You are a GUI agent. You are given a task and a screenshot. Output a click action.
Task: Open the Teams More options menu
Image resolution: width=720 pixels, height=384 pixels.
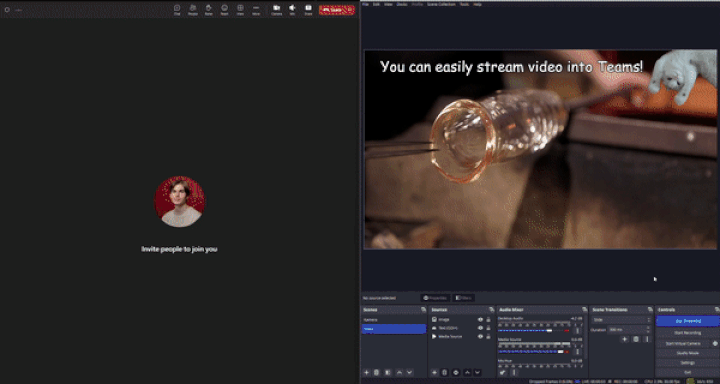(256, 9)
